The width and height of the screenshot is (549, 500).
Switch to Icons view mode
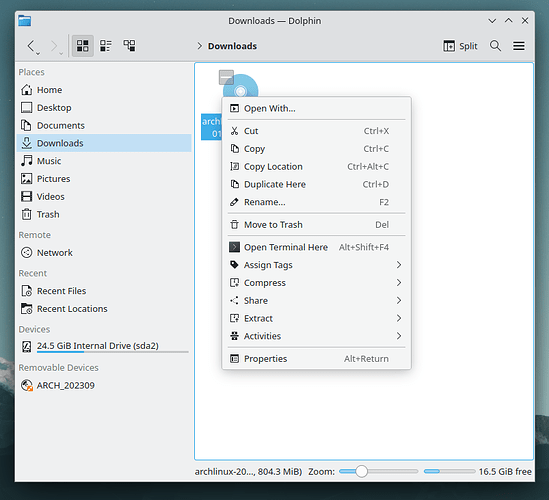coord(83,46)
